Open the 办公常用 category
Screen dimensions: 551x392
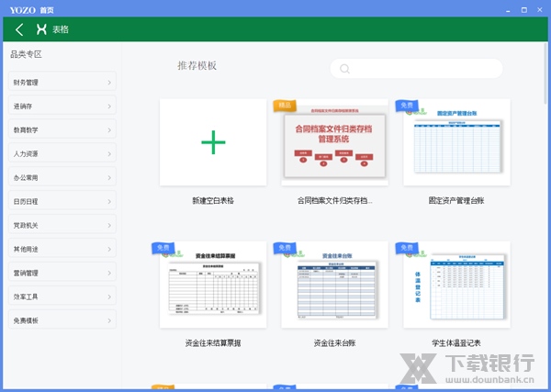pos(62,178)
